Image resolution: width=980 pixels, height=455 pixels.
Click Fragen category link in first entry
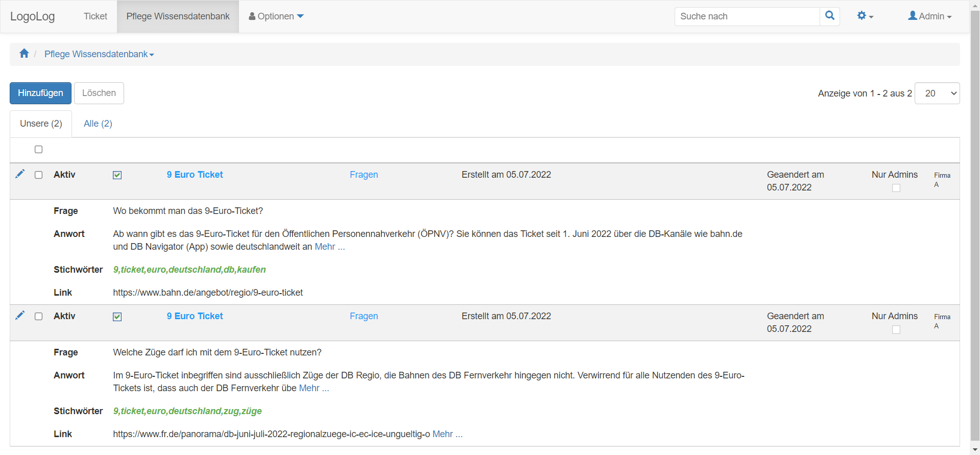364,175
